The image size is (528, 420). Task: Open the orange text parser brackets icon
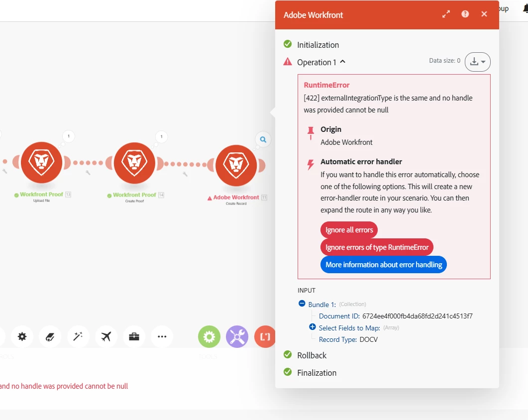[265, 336]
